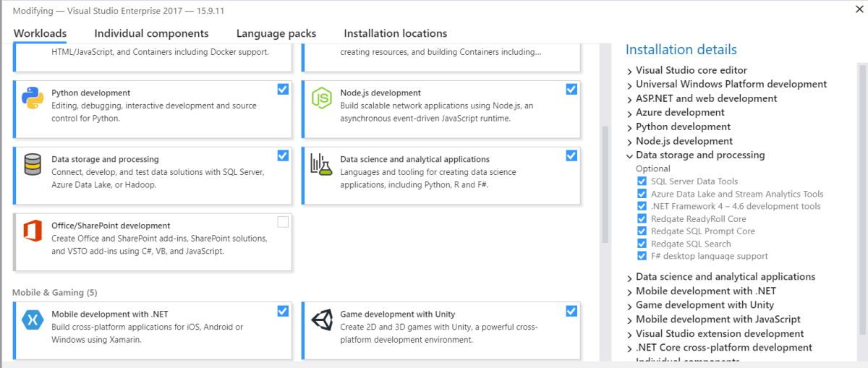Open the Individual components tab
868x368 pixels.
(151, 33)
